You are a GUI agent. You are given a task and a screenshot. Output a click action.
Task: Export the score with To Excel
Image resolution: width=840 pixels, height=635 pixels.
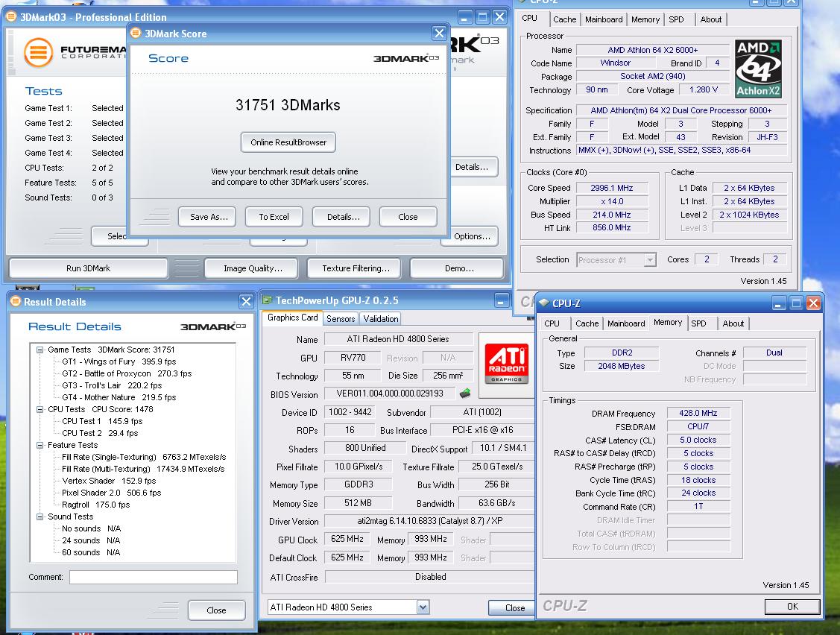(x=274, y=217)
